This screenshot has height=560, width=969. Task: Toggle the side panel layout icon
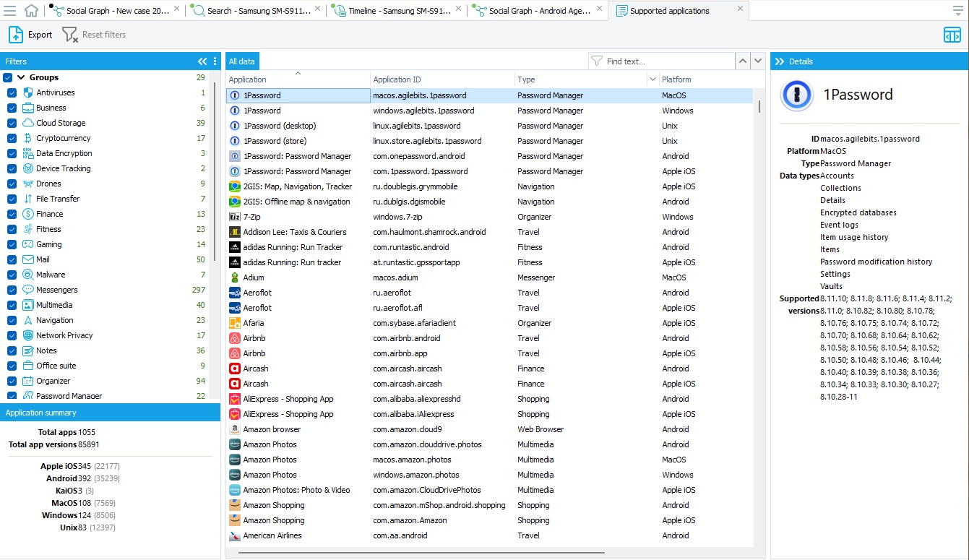tap(952, 35)
